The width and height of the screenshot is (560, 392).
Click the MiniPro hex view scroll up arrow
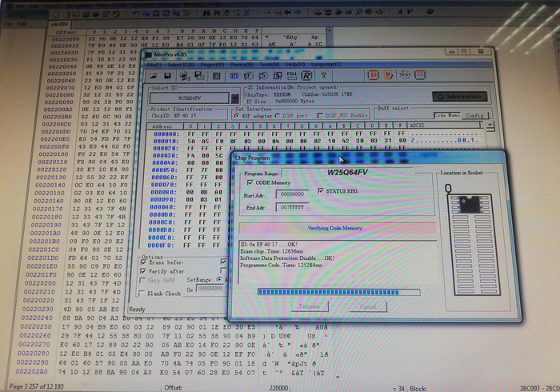pyautogui.click(x=490, y=126)
